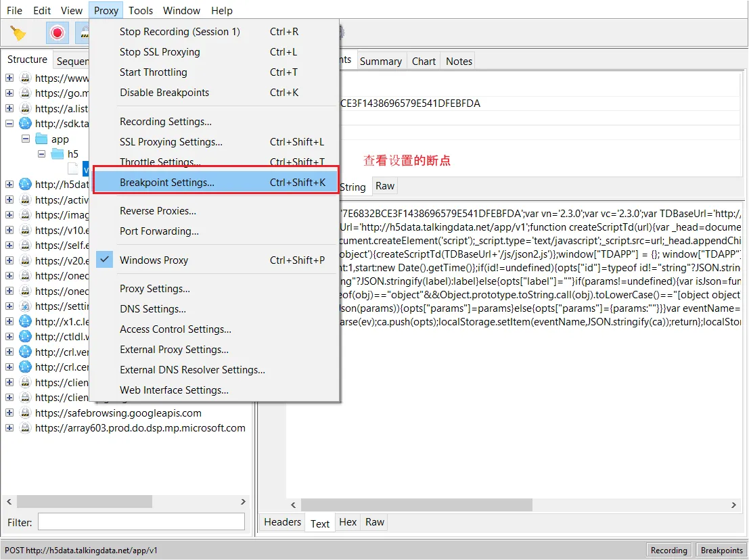Click the lock icon beside https://a.list
Screen dimensions: 749x560
(x=25, y=108)
